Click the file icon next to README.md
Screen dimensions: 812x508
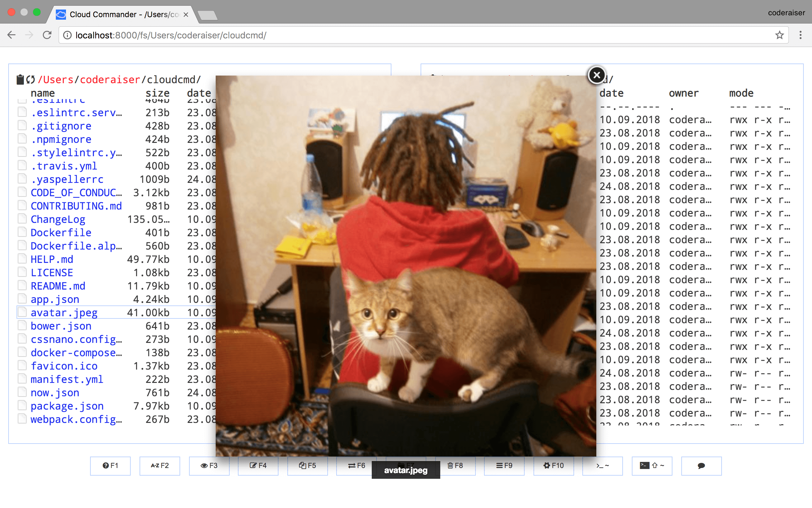22,285
